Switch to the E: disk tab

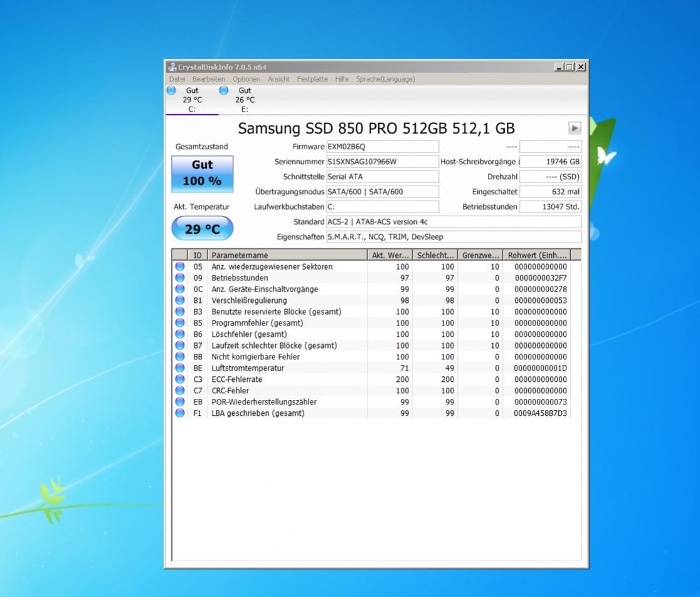click(245, 100)
